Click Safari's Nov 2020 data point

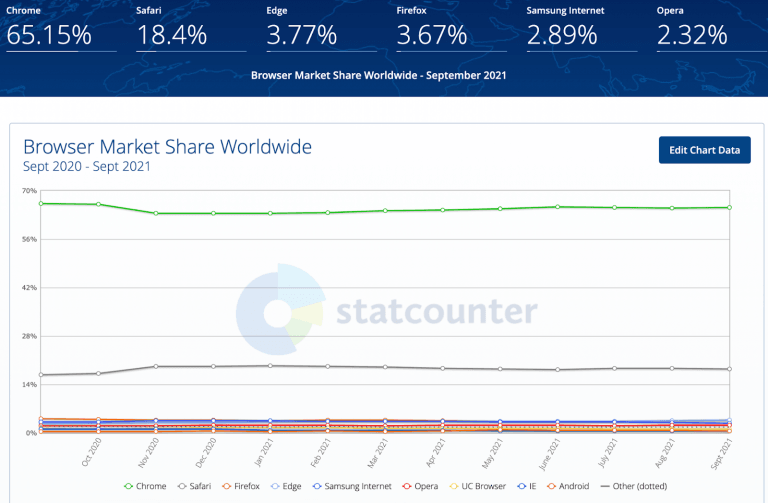click(156, 366)
